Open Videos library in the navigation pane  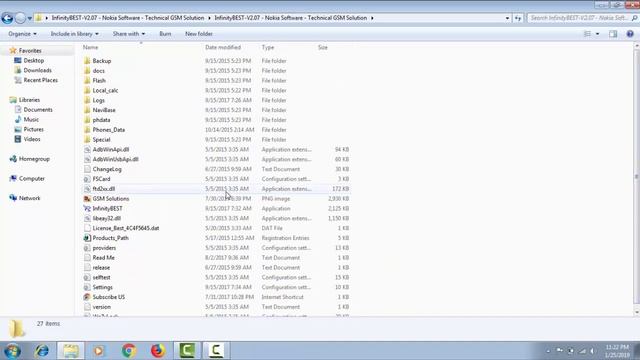point(32,139)
